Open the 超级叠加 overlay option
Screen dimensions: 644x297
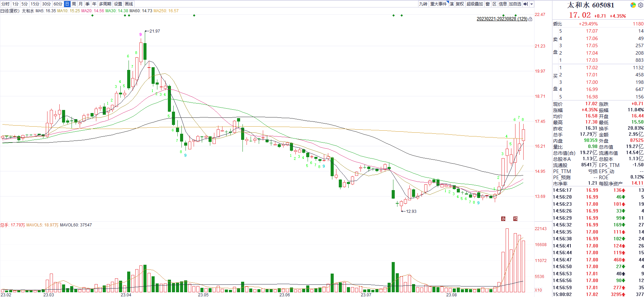click(475, 4)
